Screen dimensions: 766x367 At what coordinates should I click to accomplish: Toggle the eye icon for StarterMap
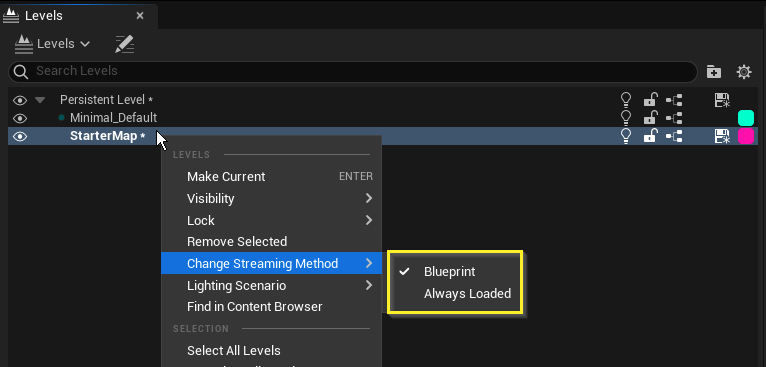(x=20, y=136)
